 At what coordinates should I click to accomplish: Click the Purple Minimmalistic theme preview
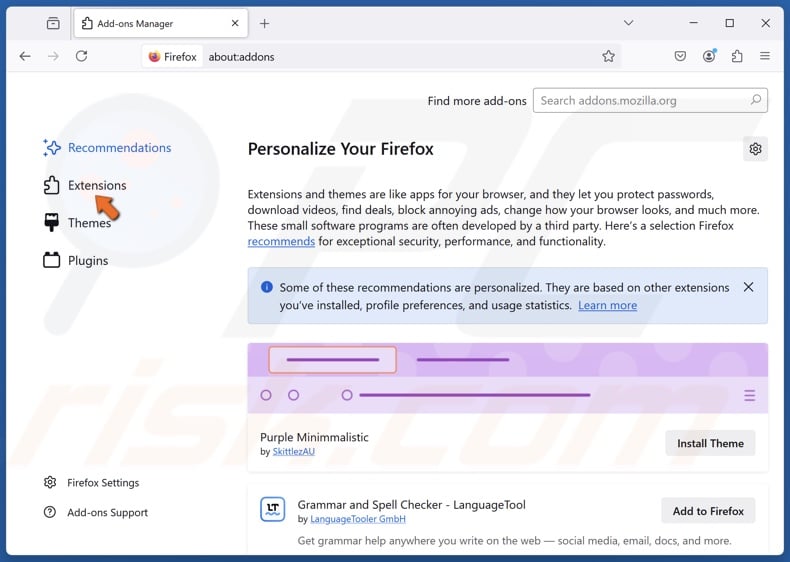click(507, 378)
